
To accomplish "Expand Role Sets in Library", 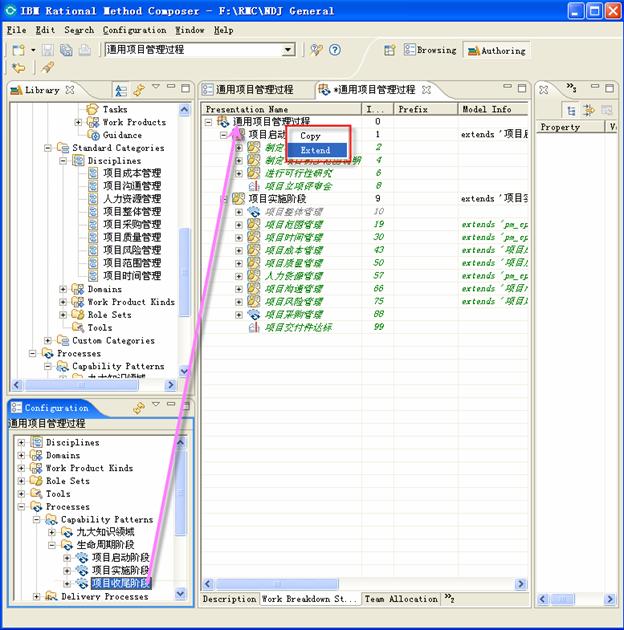I will 63,315.
